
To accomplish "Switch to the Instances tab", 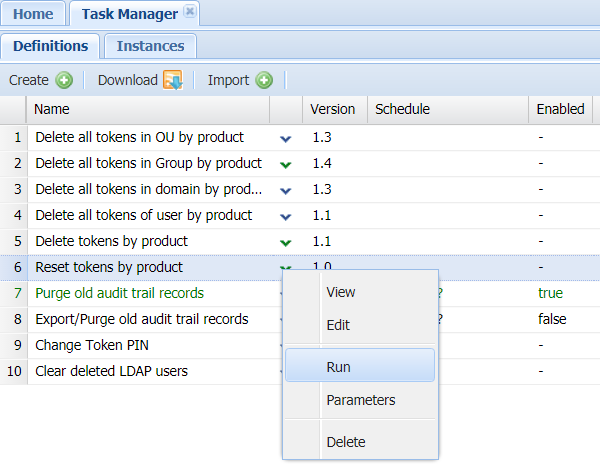I will pos(150,46).
